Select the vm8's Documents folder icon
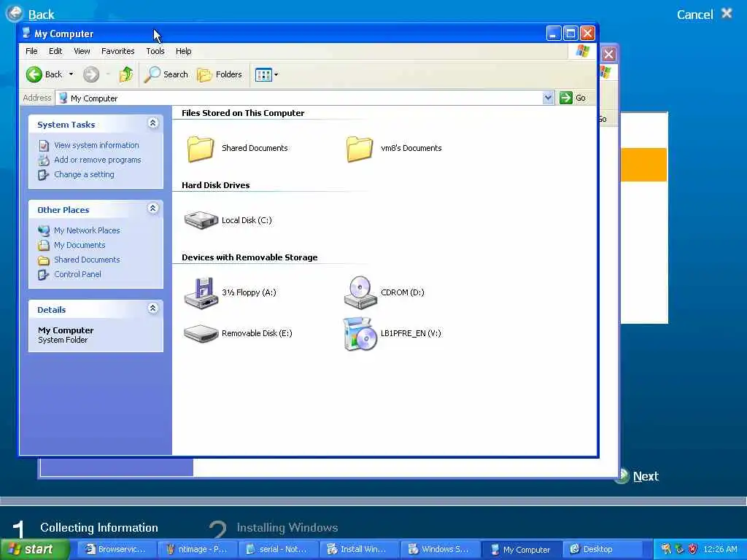The width and height of the screenshot is (747, 560). 359,149
